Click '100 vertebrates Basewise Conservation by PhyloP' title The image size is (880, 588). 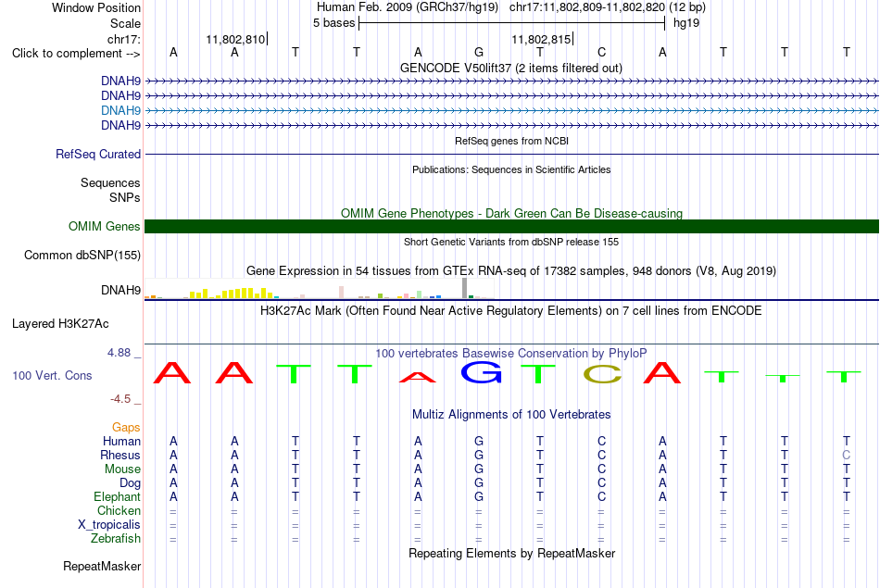[x=510, y=354]
